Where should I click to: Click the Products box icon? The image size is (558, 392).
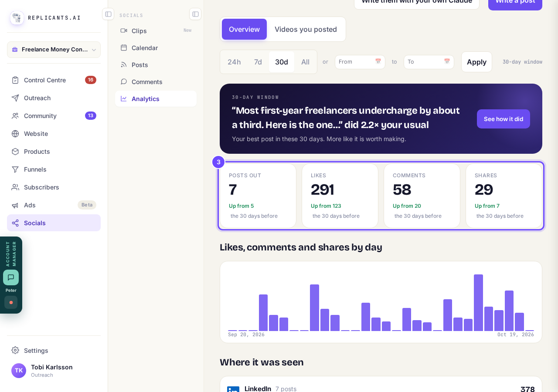coord(15,152)
